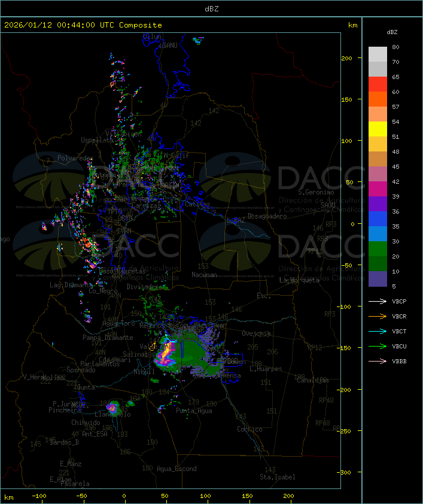Click the Pampa_Diamante place label
Image resolution: width=423 pixels, height=504 pixels.
[108, 338]
